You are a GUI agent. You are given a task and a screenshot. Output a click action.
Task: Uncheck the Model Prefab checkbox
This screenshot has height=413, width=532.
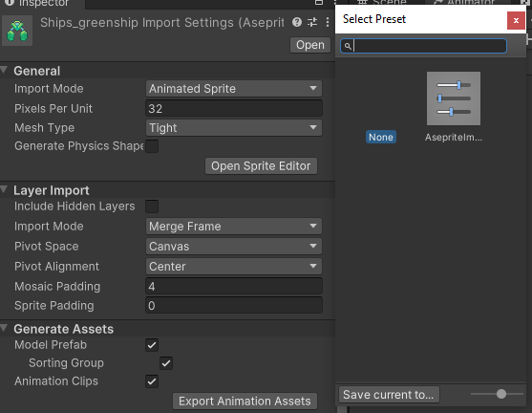[x=152, y=345]
